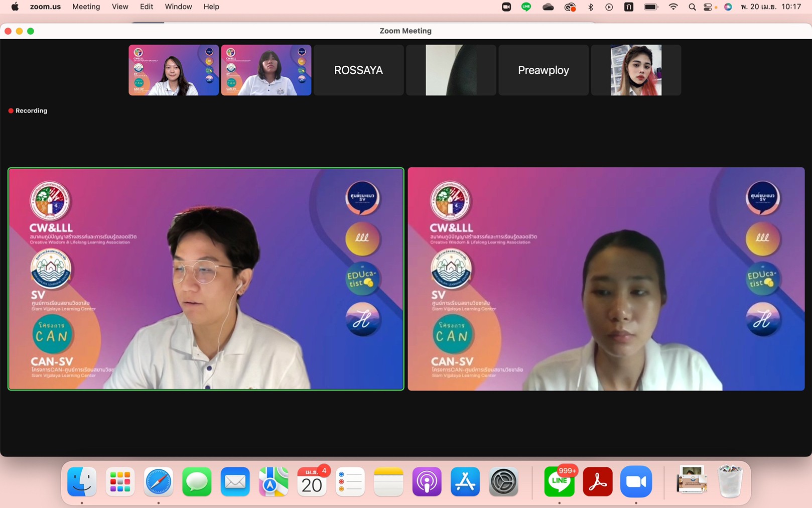Launch Safari browser in dock
This screenshot has width=812, height=508.
[159, 482]
